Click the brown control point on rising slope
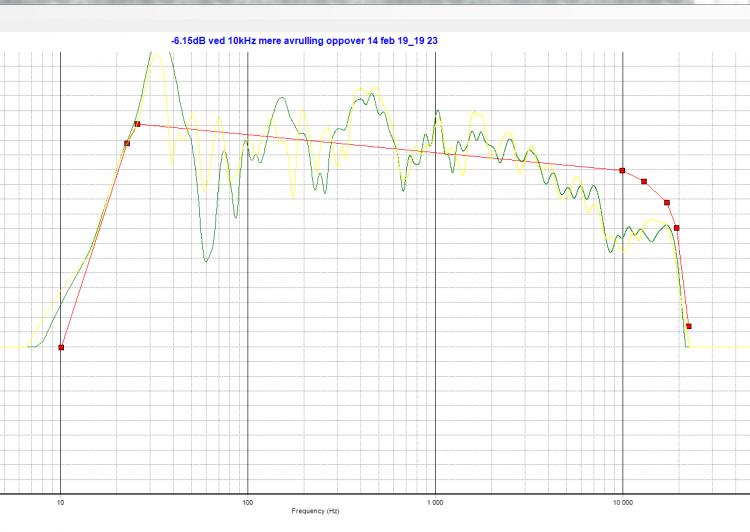This screenshot has width=750, height=532. [x=127, y=143]
